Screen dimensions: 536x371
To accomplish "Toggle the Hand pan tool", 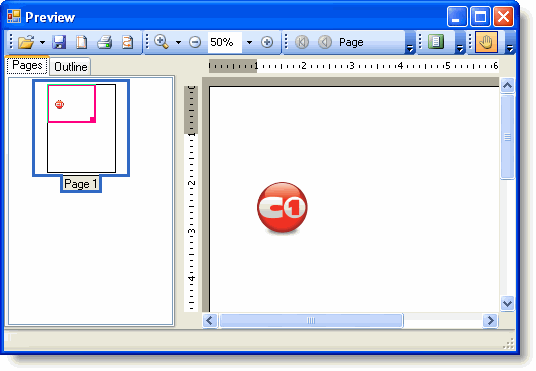I will click(x=486, y=42).
